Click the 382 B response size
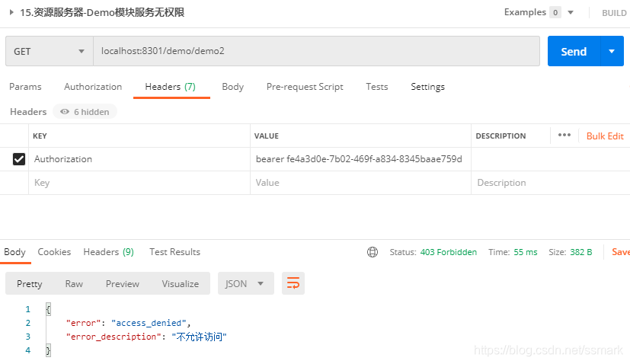Screen dimensions: 630x364 tap(581, 252)
